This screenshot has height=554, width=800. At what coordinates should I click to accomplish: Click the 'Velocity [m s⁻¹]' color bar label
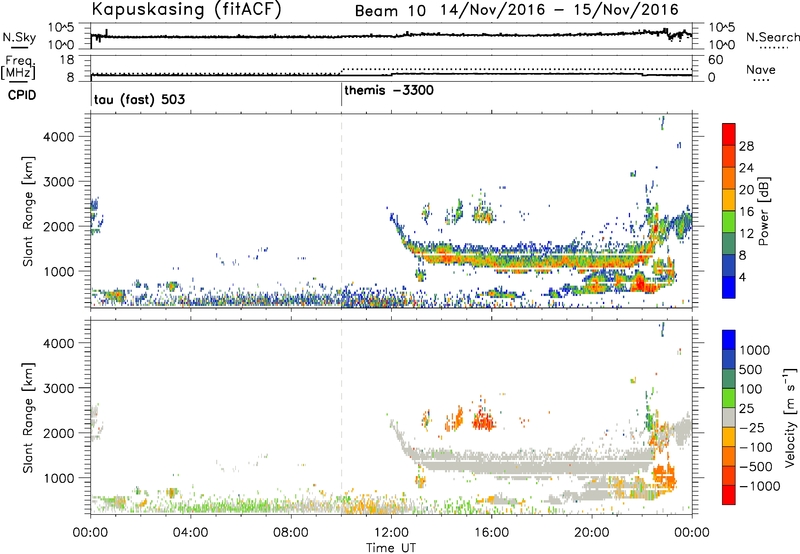point(790,417)
